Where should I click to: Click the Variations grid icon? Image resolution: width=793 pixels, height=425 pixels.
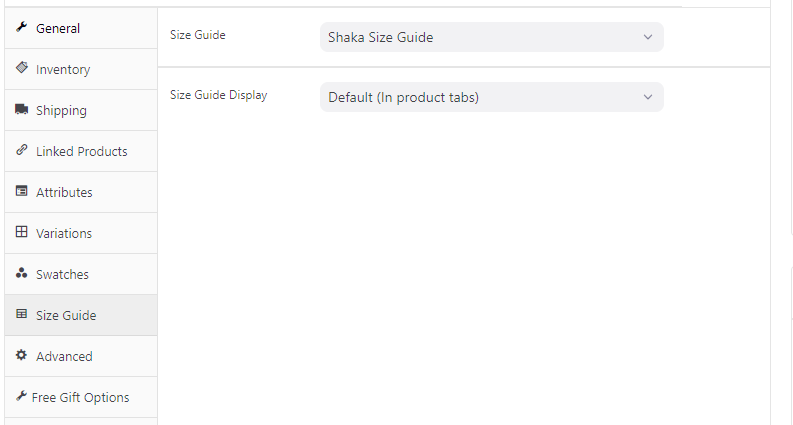21,232
